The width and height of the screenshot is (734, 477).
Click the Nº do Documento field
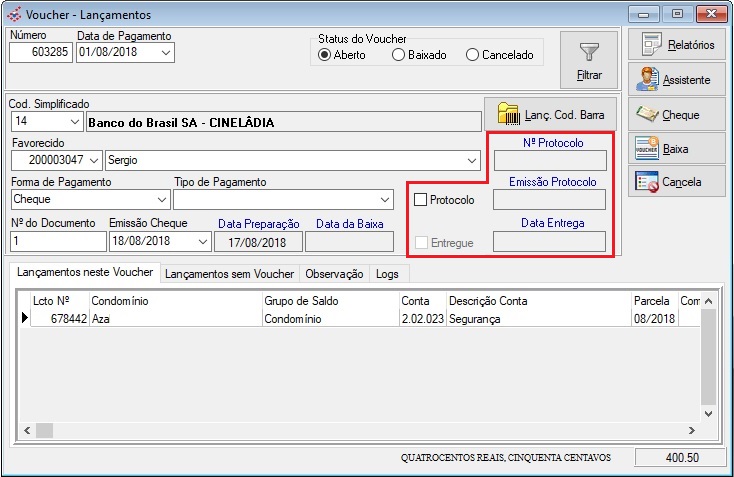[x=57, y=241]
